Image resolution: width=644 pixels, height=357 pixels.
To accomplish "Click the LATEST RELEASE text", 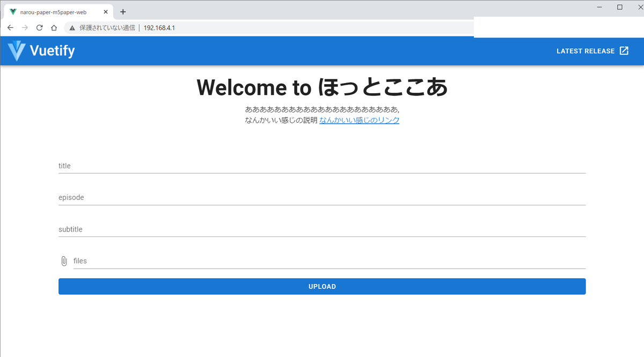I will click(x=585, y=51).
